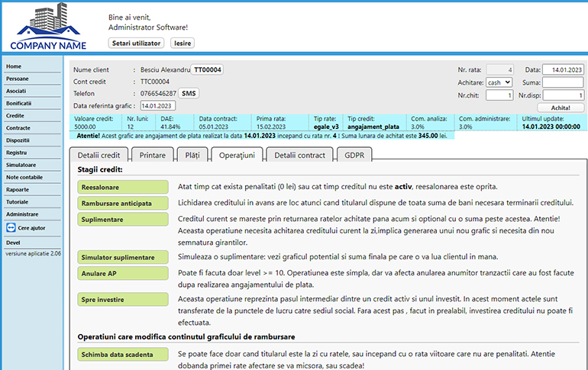
Task: Click the Rambursare anticipata button
Action: point(123,204)
